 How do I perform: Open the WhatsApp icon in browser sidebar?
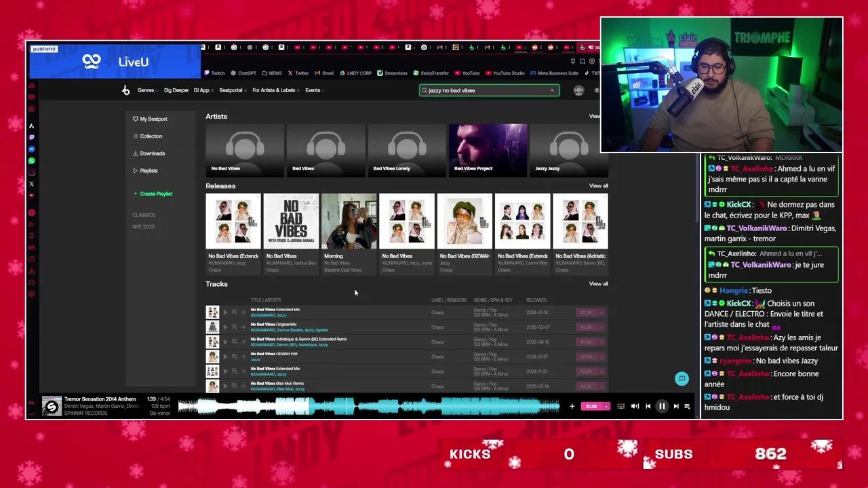[31, 161]
